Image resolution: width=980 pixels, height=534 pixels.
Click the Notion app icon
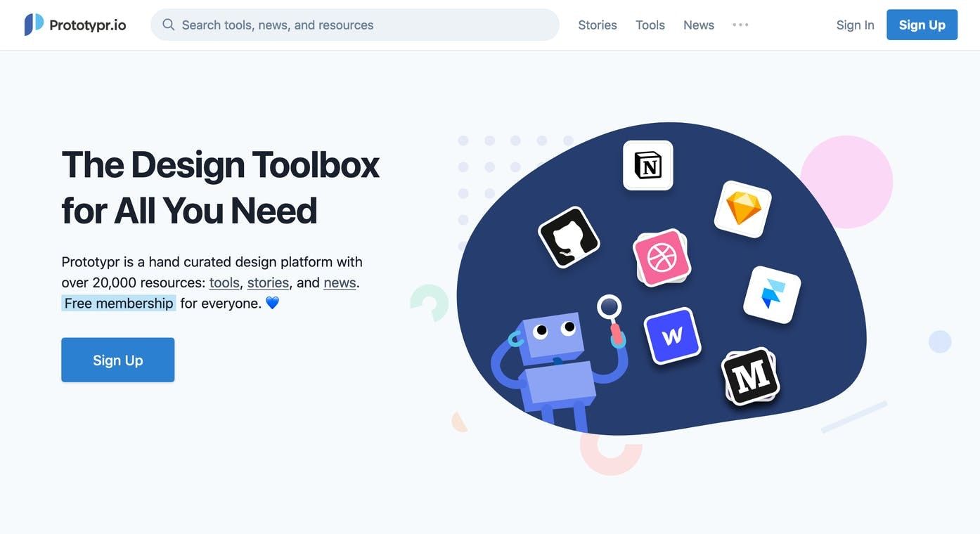[x=647, y=165]
